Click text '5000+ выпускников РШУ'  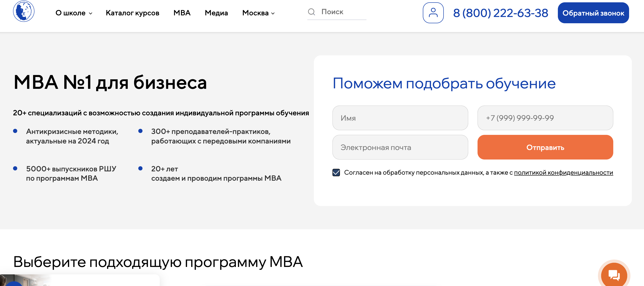pyautogui.click(x=71, y=169)
